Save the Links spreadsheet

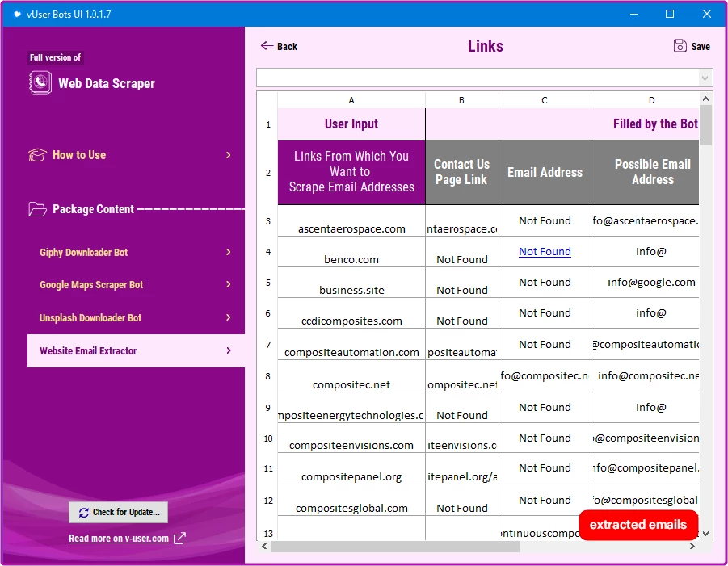(x=692, y=46)
